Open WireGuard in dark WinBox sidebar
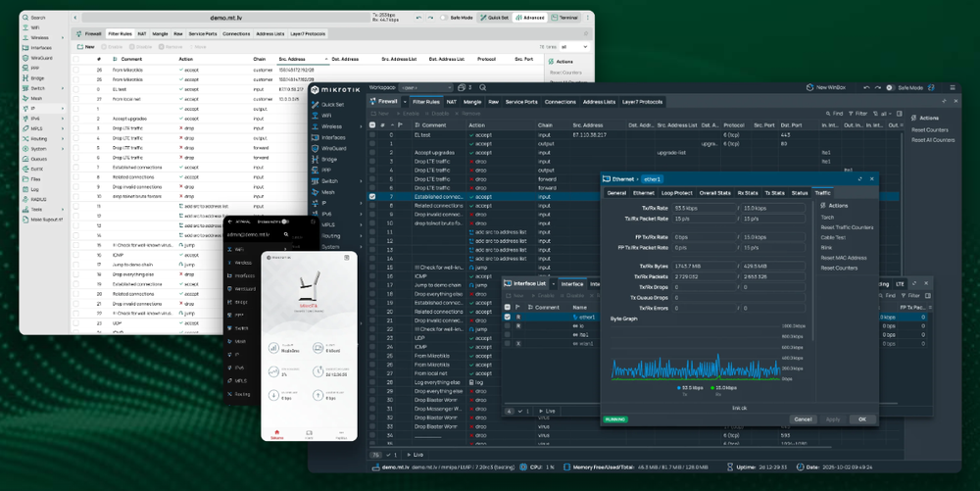The image size is (980, 491). [x=329, y=149]
